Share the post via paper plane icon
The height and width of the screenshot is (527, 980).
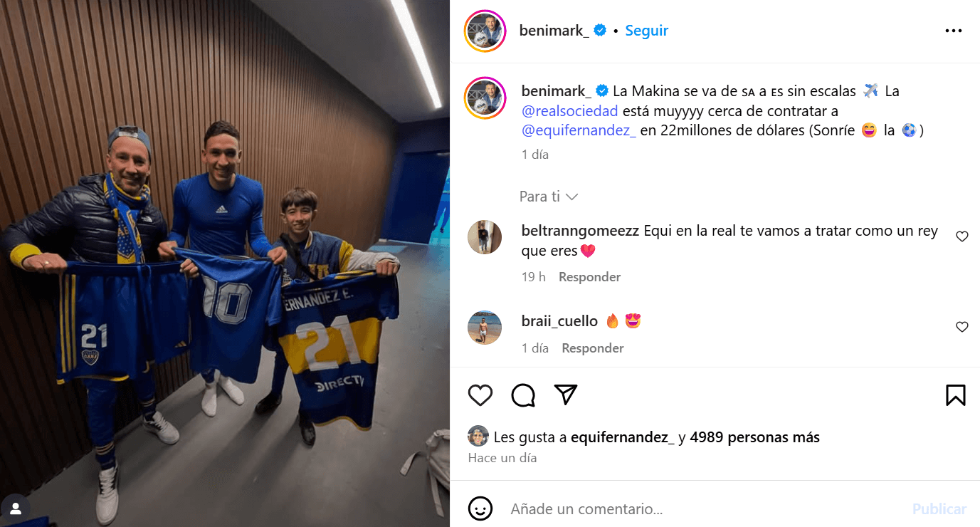(x=566, y=395)
